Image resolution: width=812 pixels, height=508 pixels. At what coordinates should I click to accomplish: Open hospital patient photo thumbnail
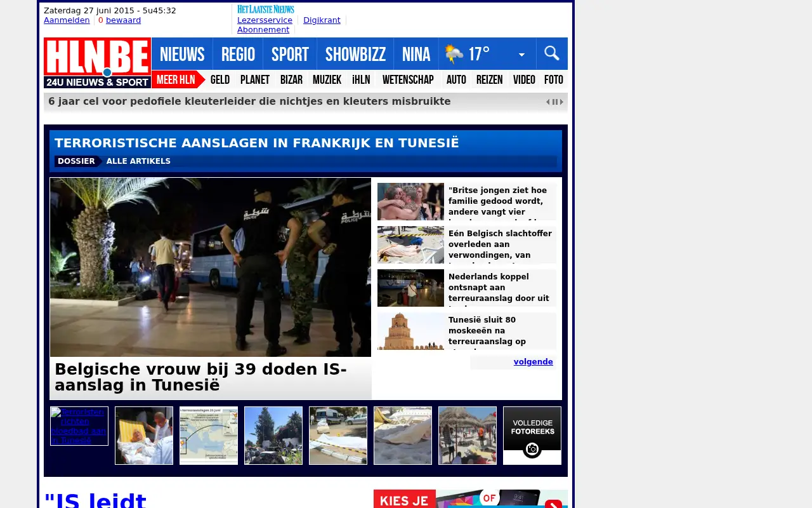pyautogui.click(x=144, y=436)
